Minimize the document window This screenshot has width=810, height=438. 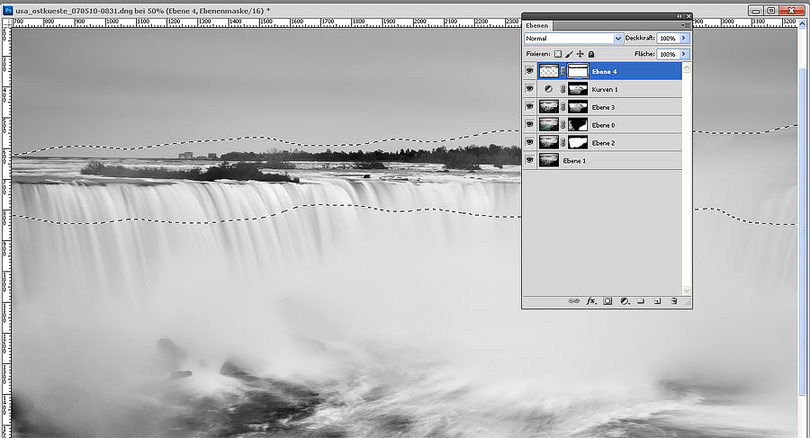(755, 10)
